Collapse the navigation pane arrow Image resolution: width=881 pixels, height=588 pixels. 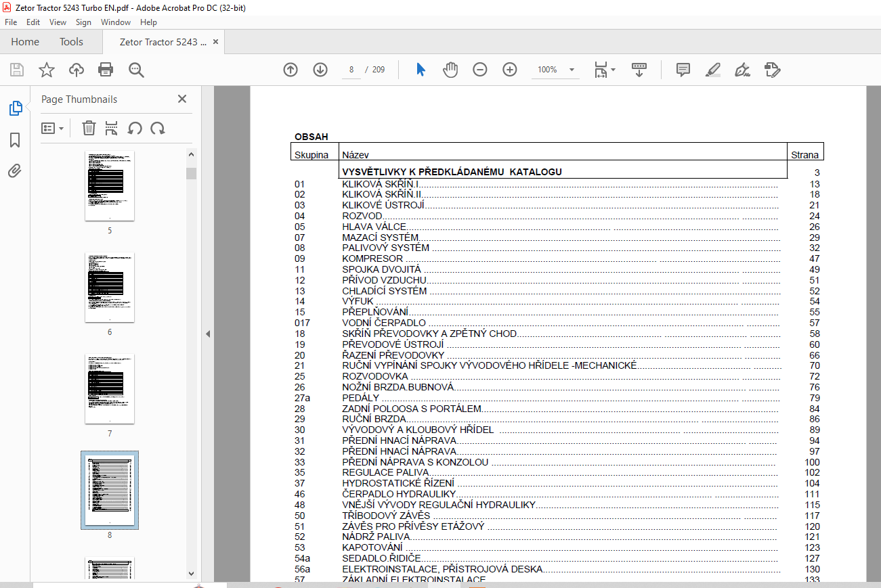(x=208, y=334)
